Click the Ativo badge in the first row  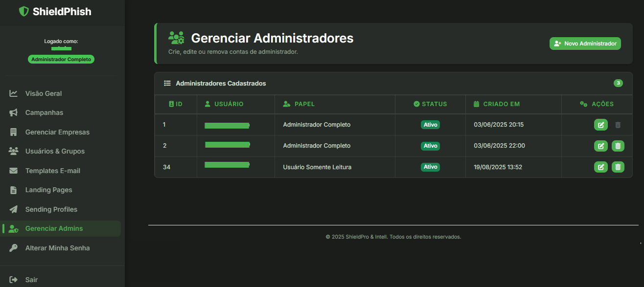[x=430, y=125]
